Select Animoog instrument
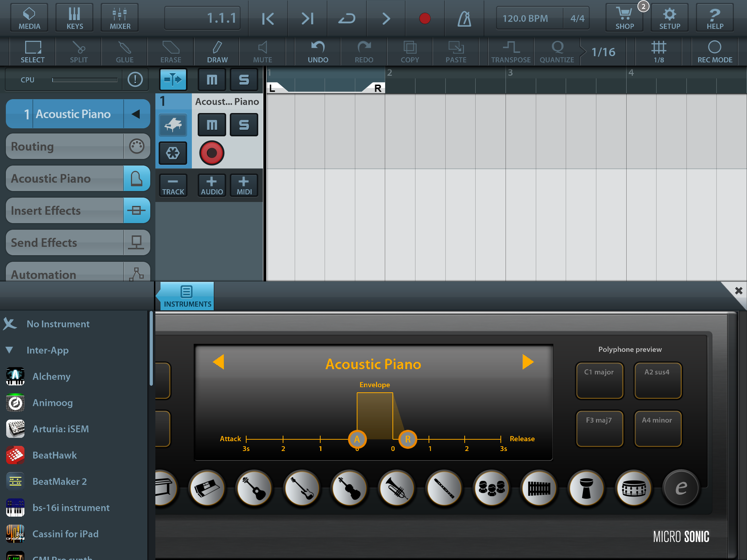This screenshot has height=560, width=747. 74,402
